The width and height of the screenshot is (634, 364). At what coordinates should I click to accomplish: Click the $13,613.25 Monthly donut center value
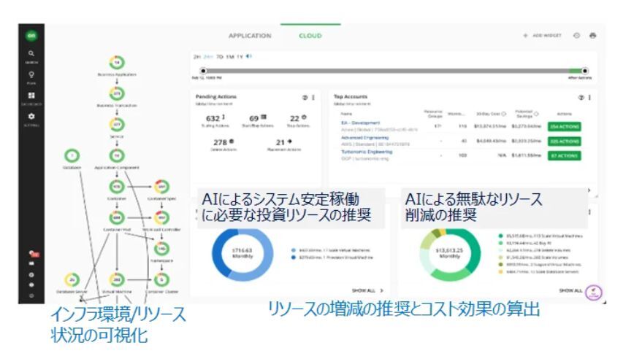pyautogui.click(x=450, y=253)
